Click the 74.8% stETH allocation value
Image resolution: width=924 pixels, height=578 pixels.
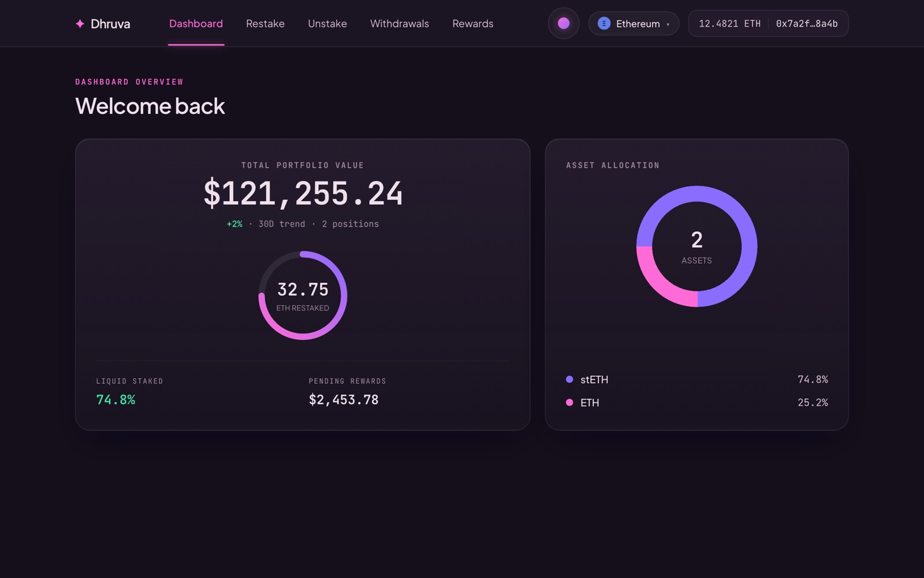tap(813, 380)
